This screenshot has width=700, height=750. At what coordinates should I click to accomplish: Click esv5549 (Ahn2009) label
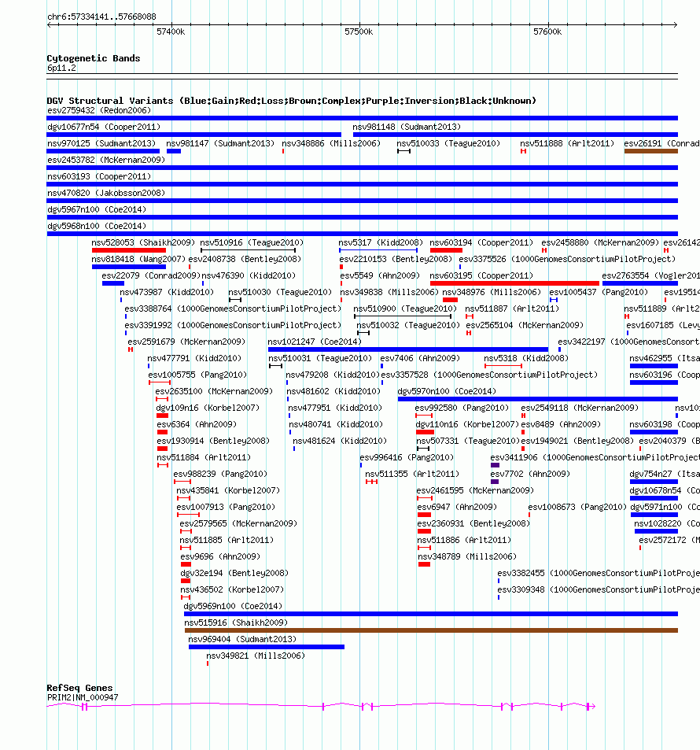(x=380, y=276)
